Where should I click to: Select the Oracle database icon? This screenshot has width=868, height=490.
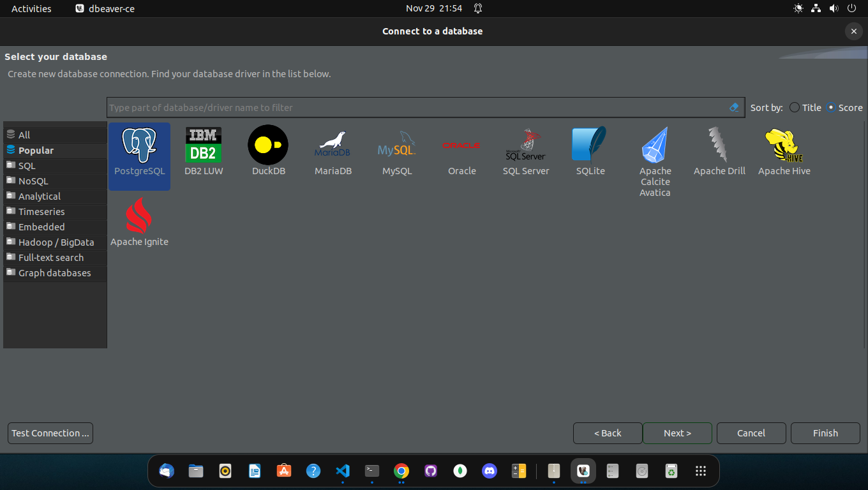[461, 145]
